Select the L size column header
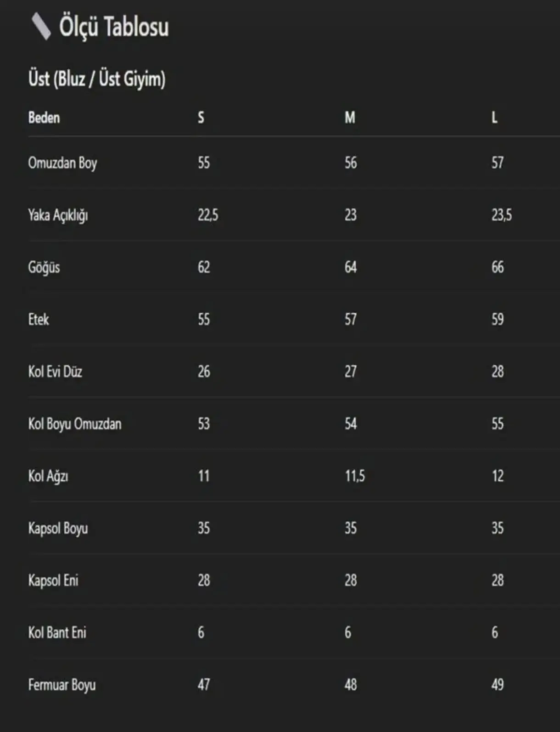Viewport: 560px width, 732px height. (x=494, y=118)
